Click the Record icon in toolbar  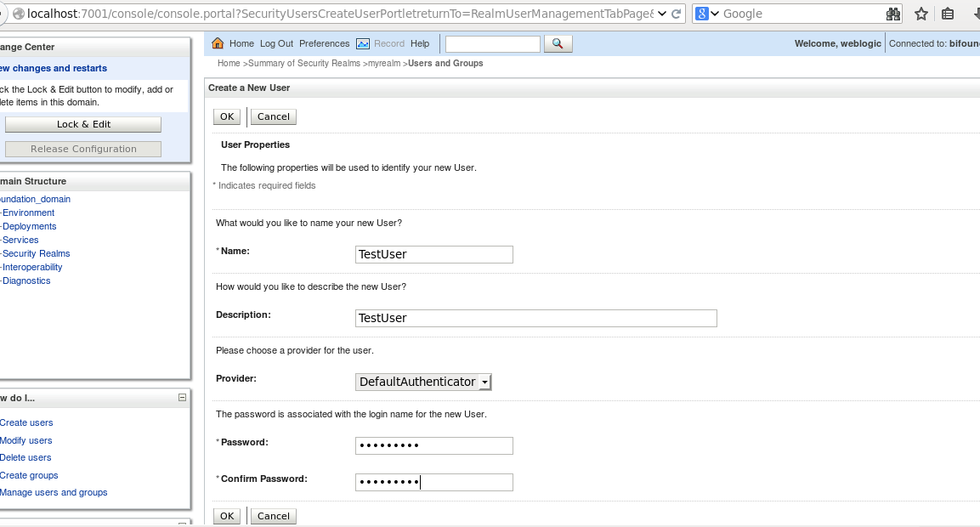pyautogui.click(x=362, y=43)
